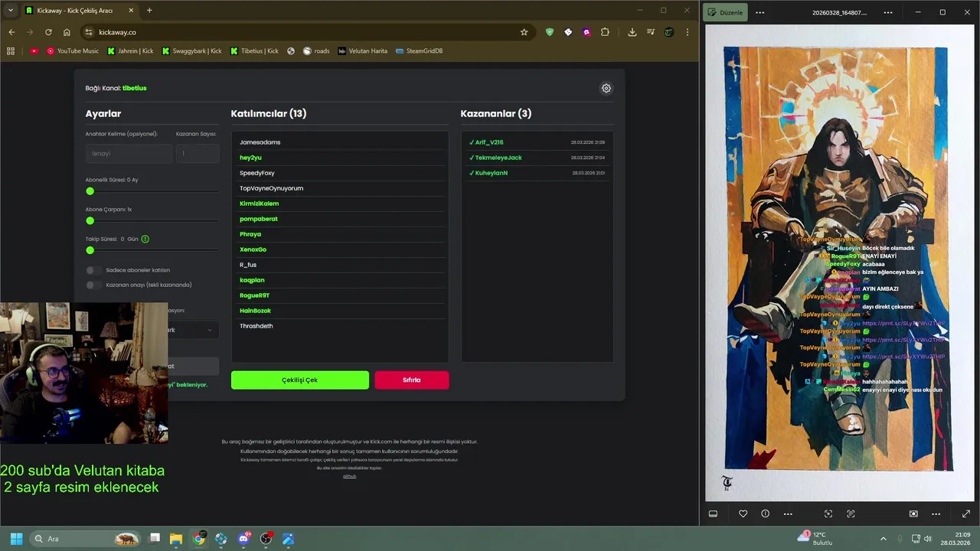Go back in Chrome

11,32
